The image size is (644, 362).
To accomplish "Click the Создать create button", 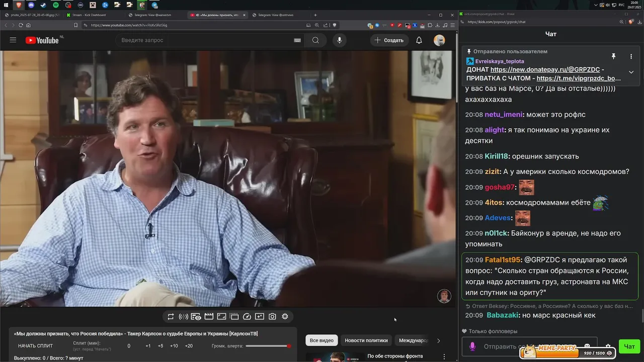I will [x=388, y=40].
